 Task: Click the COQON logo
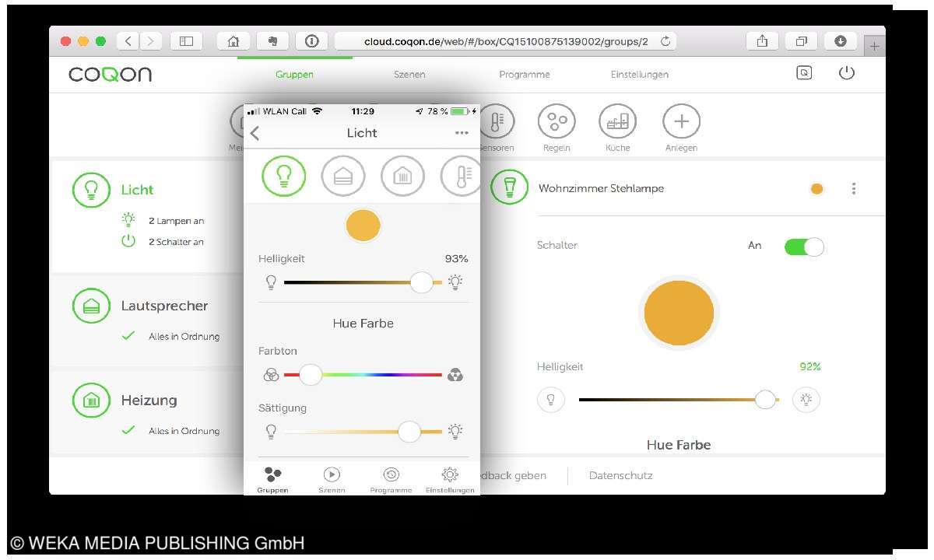pos(110,75)
